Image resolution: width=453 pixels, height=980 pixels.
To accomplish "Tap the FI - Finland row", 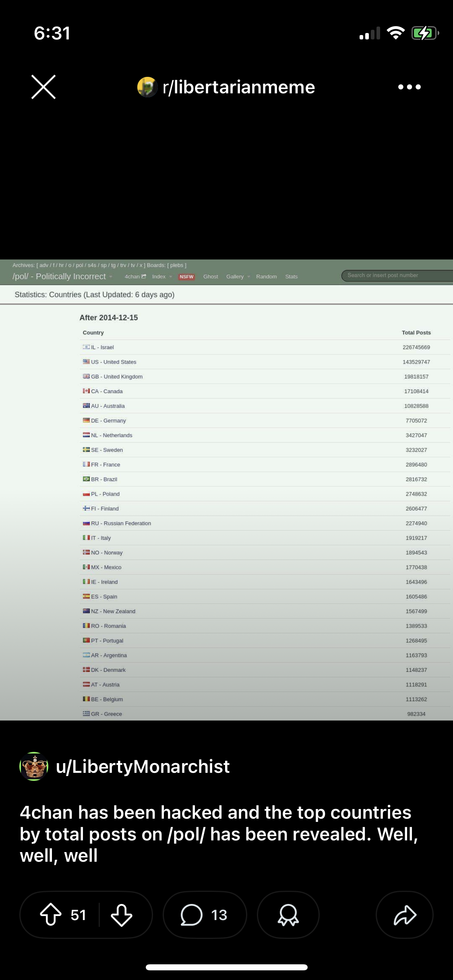I will point(265,509).
